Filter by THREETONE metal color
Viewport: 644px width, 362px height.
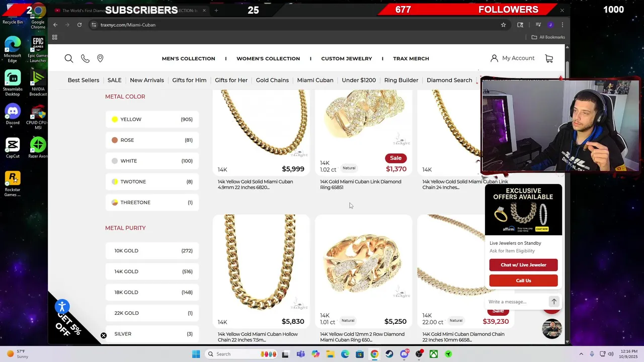point(152,203)
